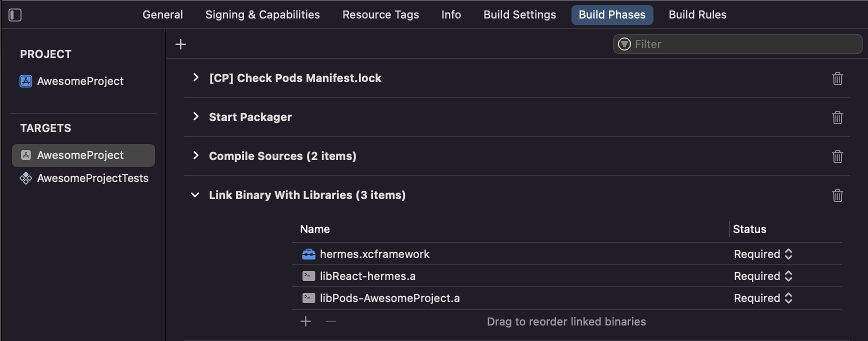
Task: Click the hermes.xcframework toolbox icon
Action: pos(309,254)
